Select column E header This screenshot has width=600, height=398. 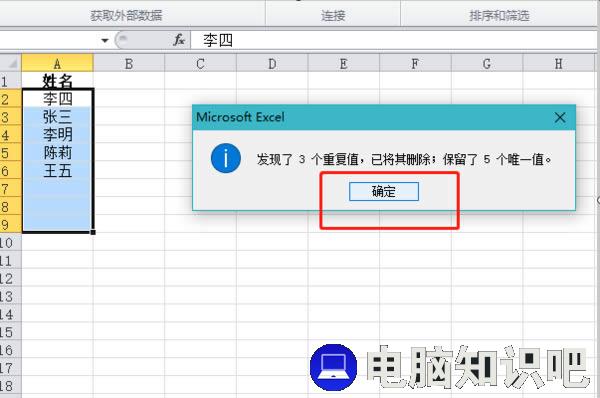(344, 63)
